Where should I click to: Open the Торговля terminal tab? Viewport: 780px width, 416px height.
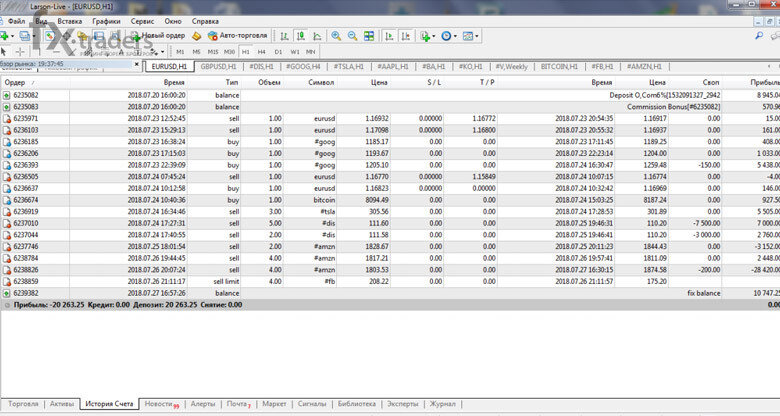point(23,404)
